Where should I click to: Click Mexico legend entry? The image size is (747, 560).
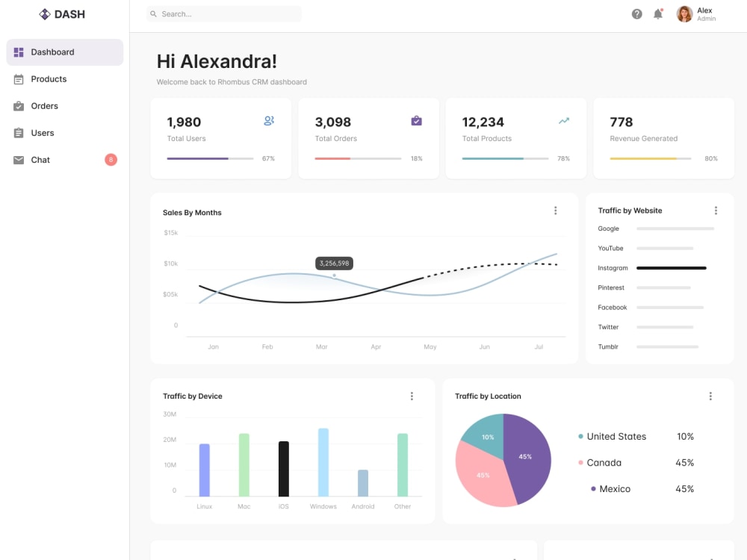(642, 489)
